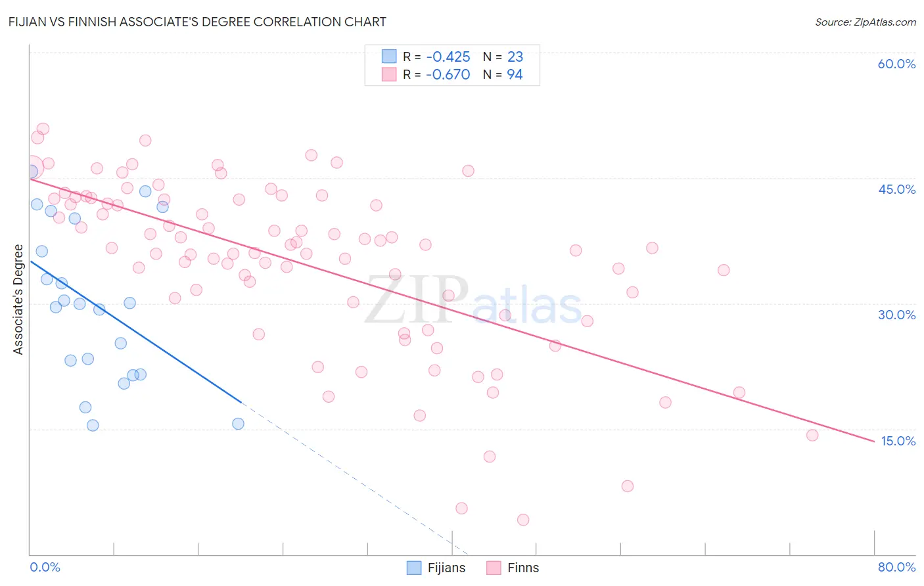Click the 30.0% y-axis label
The image size is (924, 586).
coord(896,315)
